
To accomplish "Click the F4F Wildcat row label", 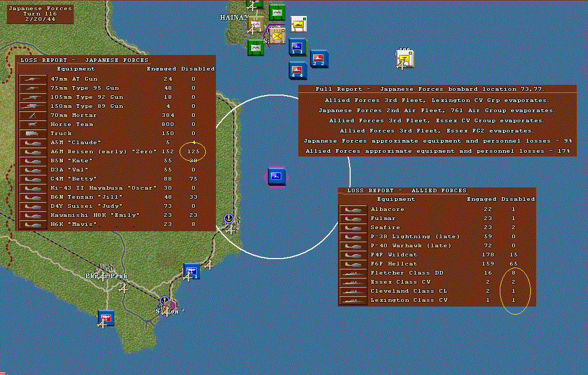I will 394,255.
